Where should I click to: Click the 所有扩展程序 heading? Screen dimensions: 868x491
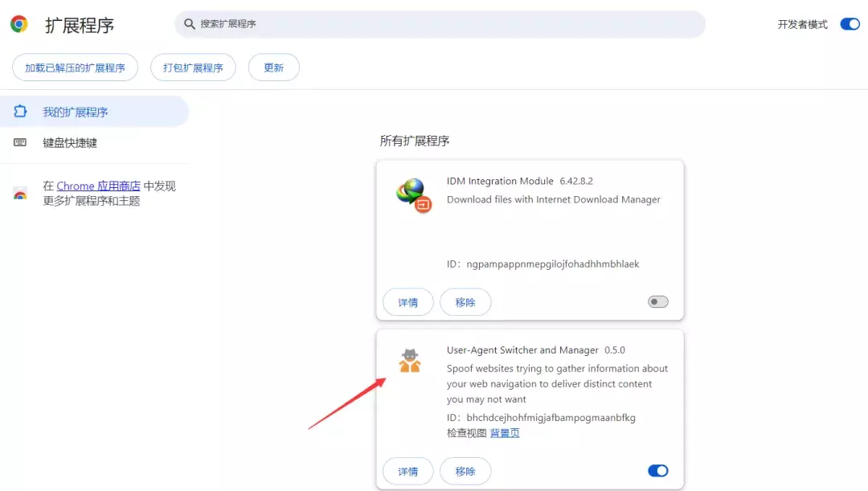pos(415,141)
